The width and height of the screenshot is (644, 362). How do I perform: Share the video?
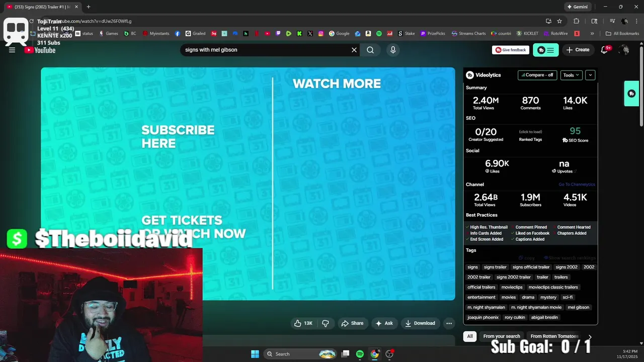pos(352,323)
